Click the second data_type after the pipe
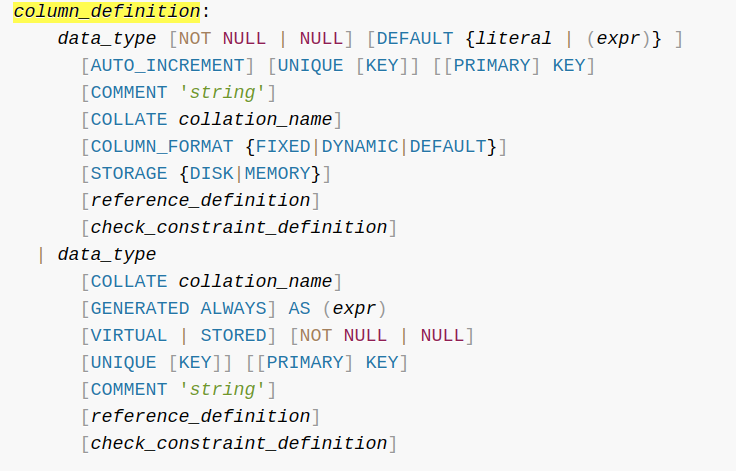 click(x=107, y=255)
